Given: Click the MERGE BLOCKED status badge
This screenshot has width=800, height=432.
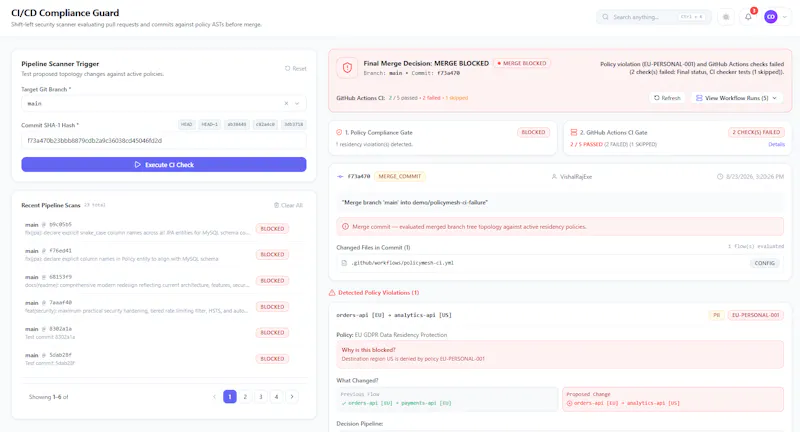Looking at the screenshot, I should coord(521,63).
